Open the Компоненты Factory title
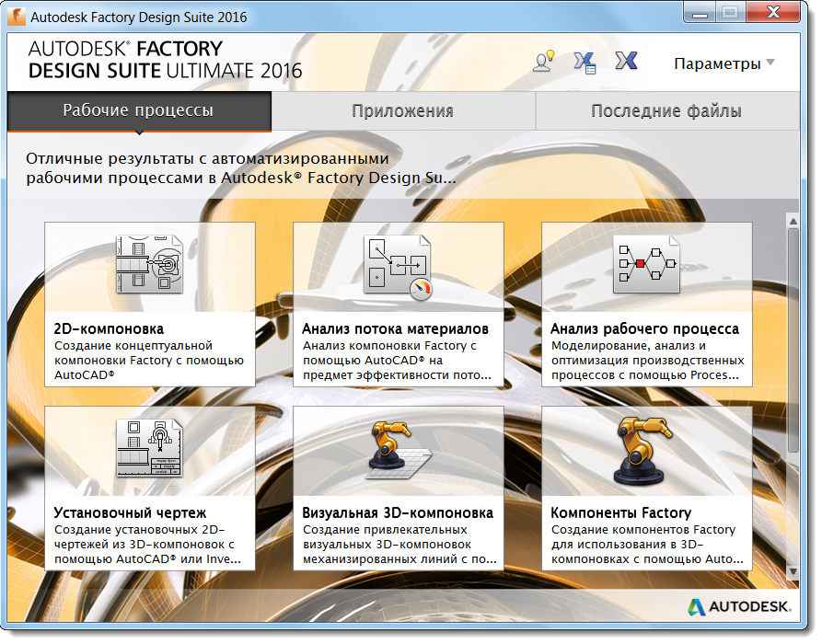Screen dimensions: 822x644 (621, 513)
